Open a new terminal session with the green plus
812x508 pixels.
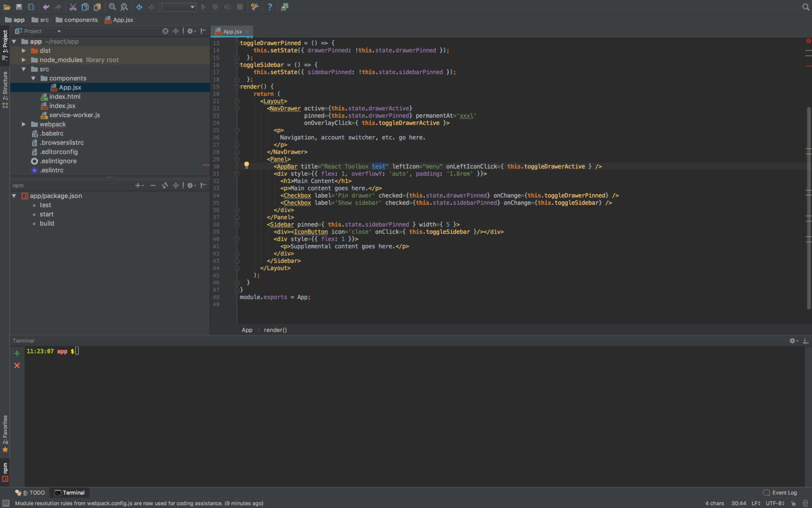click(x=17, y=353)
